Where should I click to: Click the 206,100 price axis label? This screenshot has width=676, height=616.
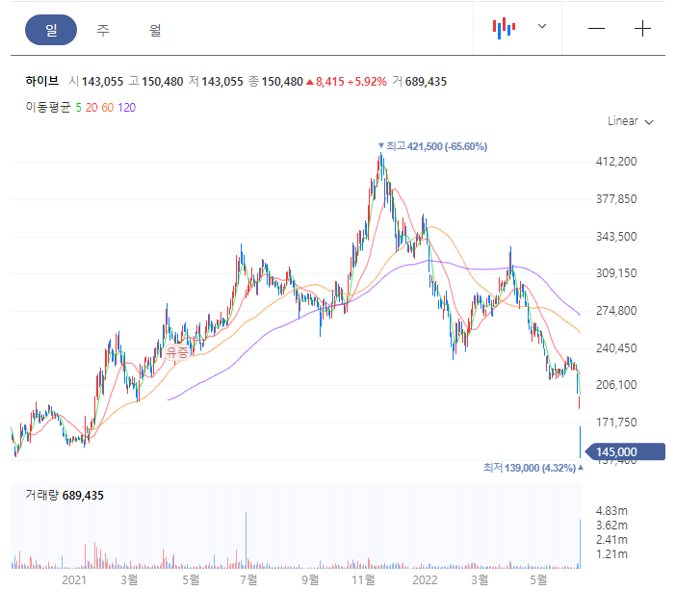(x=616, y=385)
